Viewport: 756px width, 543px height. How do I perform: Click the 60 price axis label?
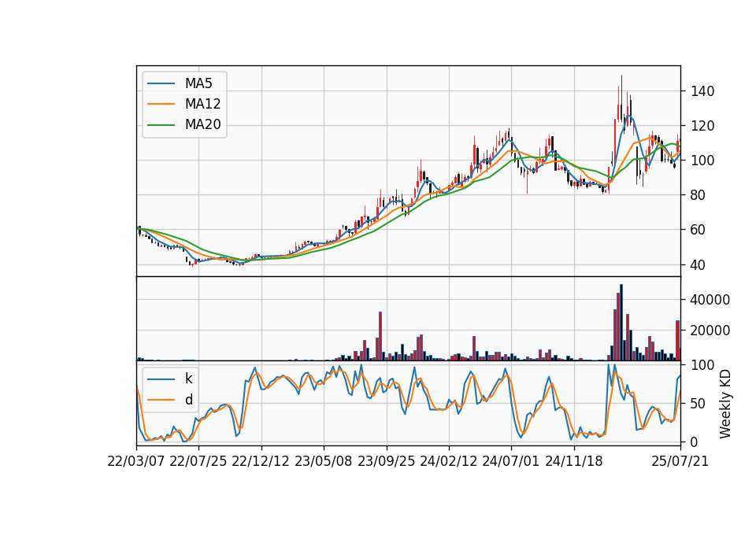pos(699,230)
